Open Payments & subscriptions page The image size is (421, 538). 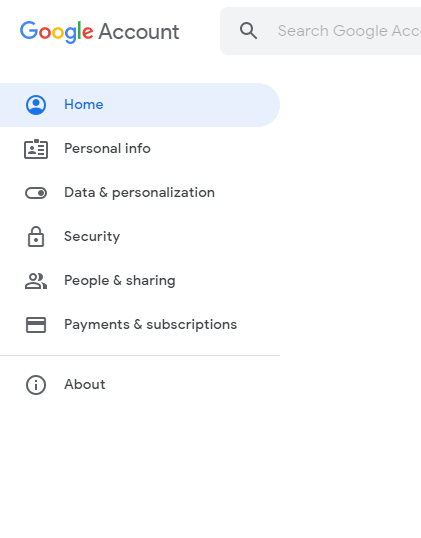[x=151, y=325]
